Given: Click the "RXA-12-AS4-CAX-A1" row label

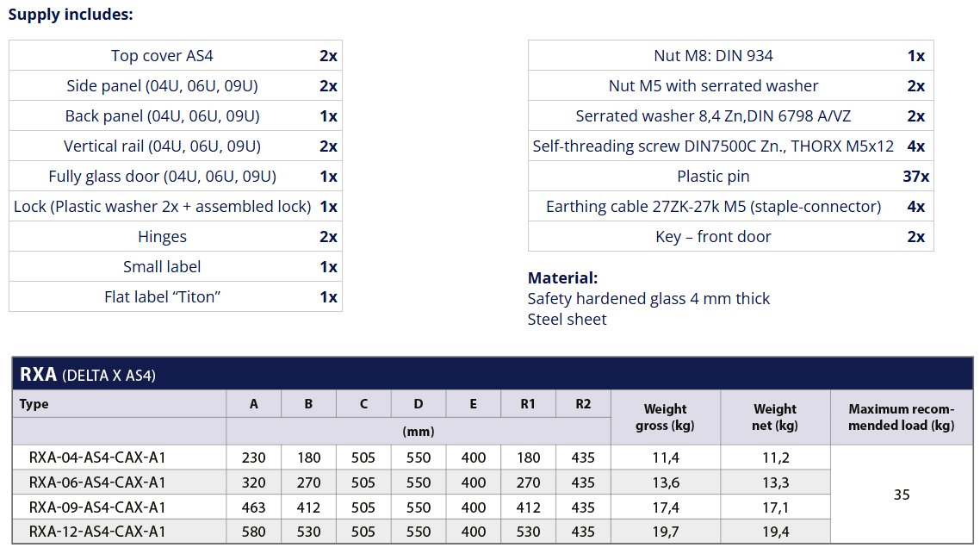Looking at the screenshot, I should point(97,532).
